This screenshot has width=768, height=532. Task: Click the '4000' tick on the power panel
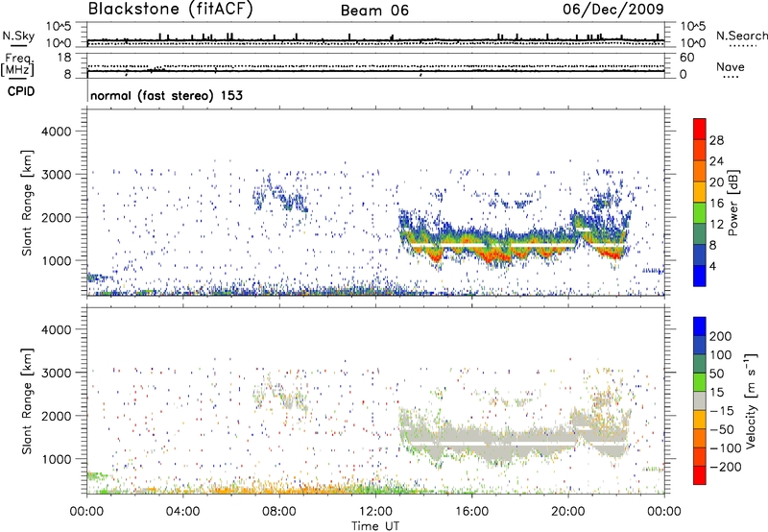[56, 132]
